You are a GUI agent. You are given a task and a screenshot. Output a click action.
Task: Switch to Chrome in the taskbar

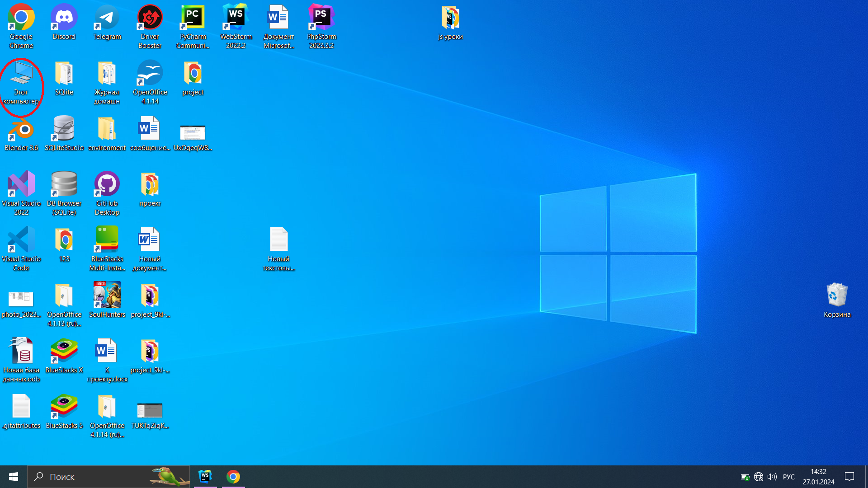233,477
